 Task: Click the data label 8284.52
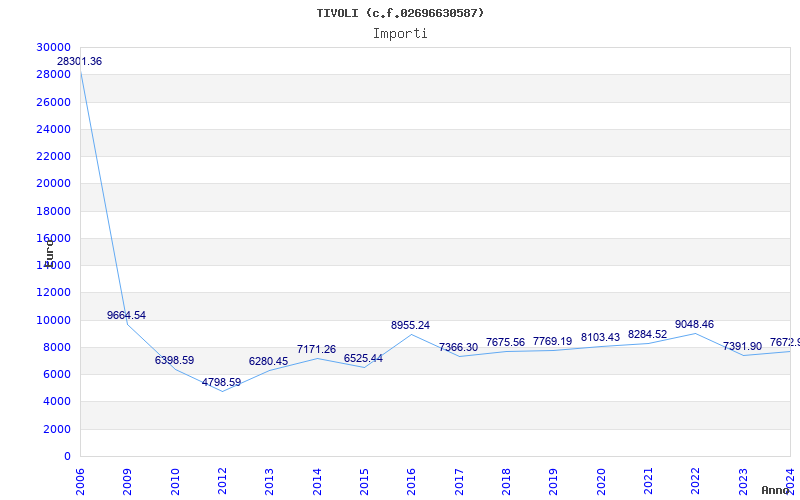click(x=647, y=335)
